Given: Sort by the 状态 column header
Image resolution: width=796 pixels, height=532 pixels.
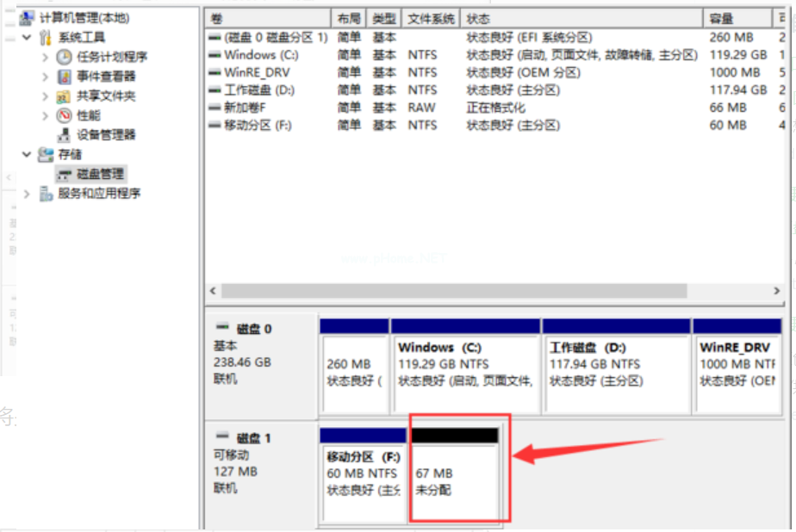Looking at the screenshot, I should click(x=581, y=18).
